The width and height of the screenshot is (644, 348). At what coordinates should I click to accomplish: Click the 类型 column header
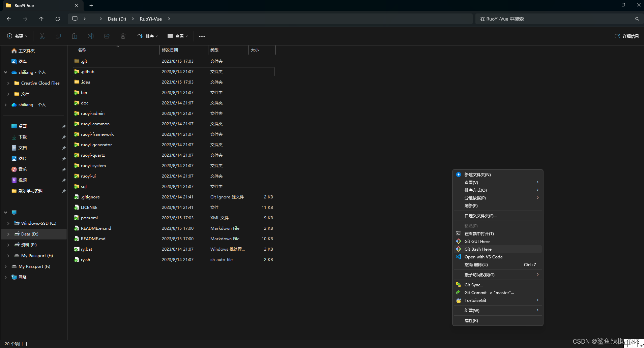coord(228,50)
